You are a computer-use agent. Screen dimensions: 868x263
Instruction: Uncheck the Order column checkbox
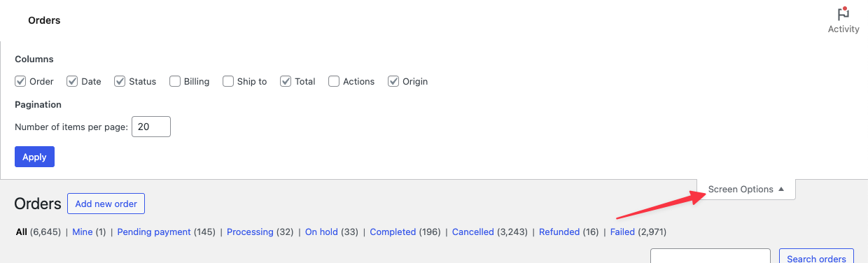[20, 81]
